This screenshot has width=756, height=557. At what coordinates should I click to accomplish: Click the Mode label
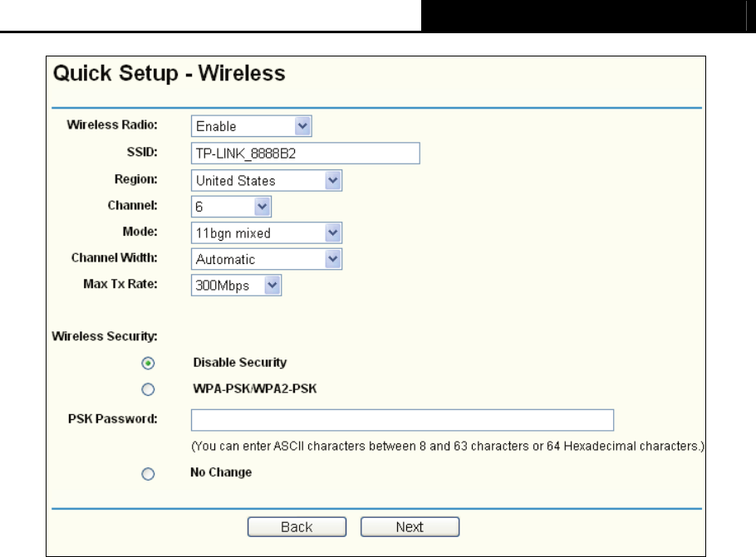(140, 232)
